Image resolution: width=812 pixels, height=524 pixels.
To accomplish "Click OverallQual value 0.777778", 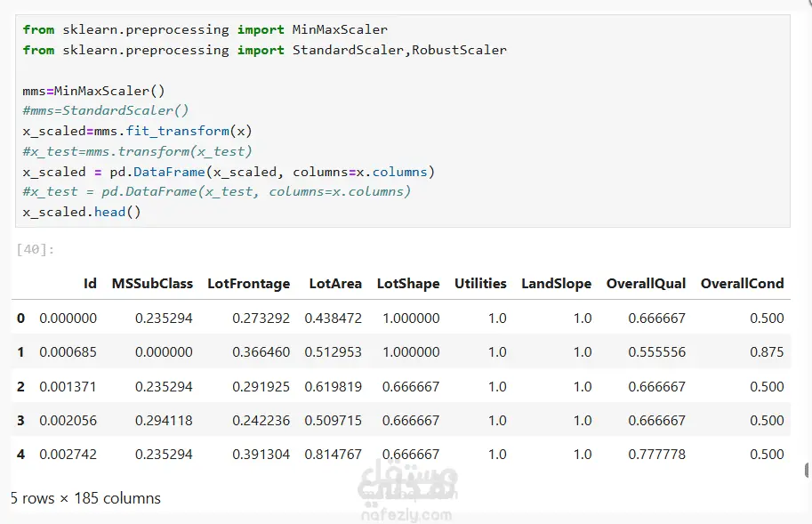I will click(x=656, y=454).
